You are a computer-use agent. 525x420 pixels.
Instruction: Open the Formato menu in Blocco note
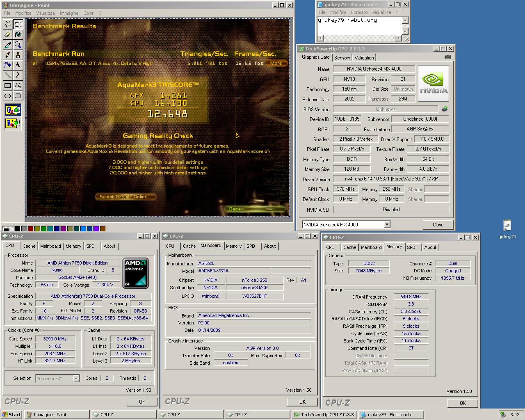[359, 12]
